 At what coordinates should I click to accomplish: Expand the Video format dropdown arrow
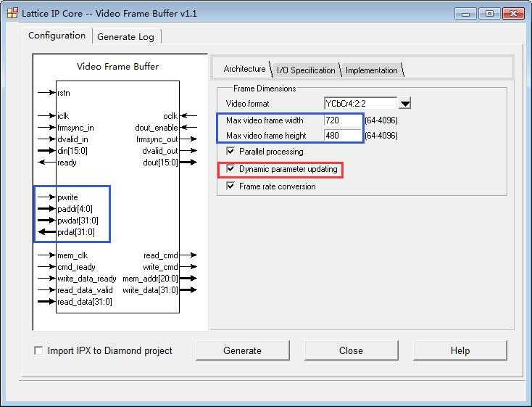click(404, 103)
